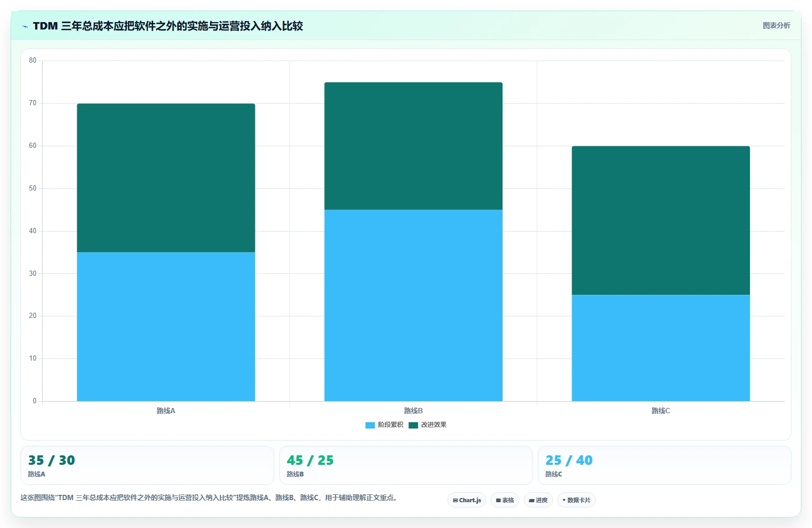812x528 pixels.
Task: Select the 进度 tag chip
Action: [538, 500]
